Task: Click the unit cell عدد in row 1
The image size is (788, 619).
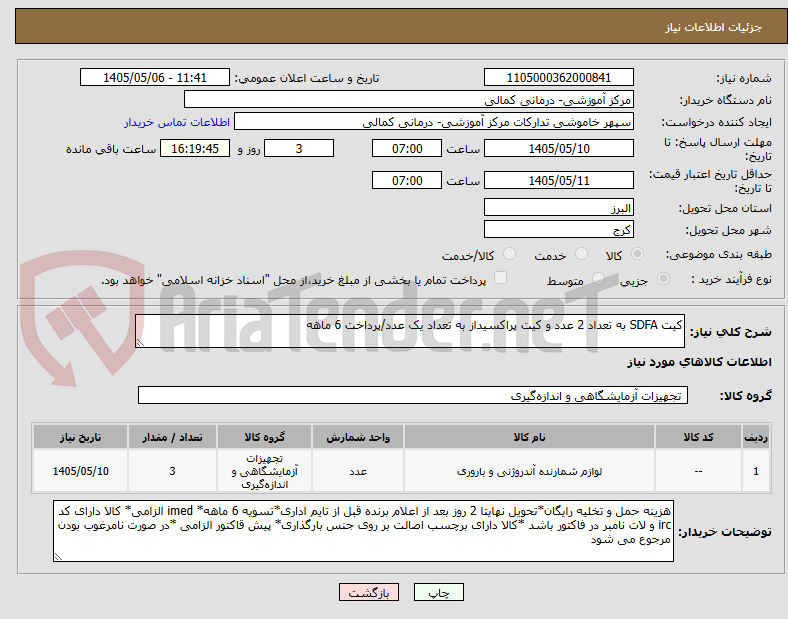Action: [x=358, y=471]
